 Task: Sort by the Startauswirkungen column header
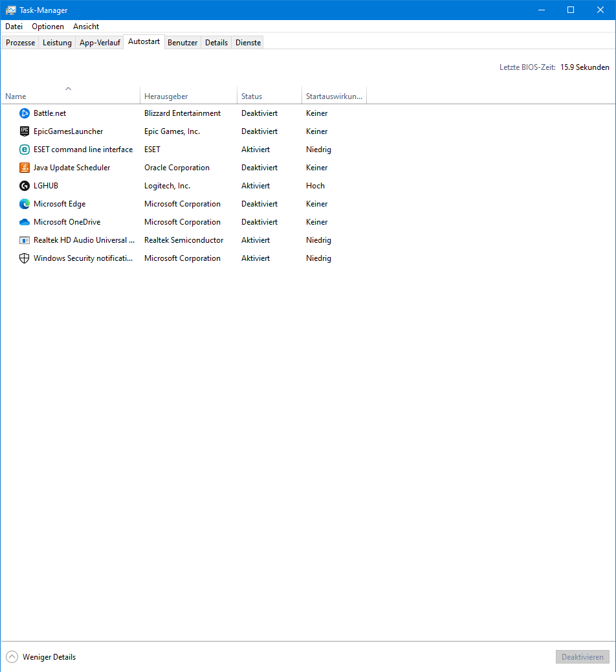334,96
